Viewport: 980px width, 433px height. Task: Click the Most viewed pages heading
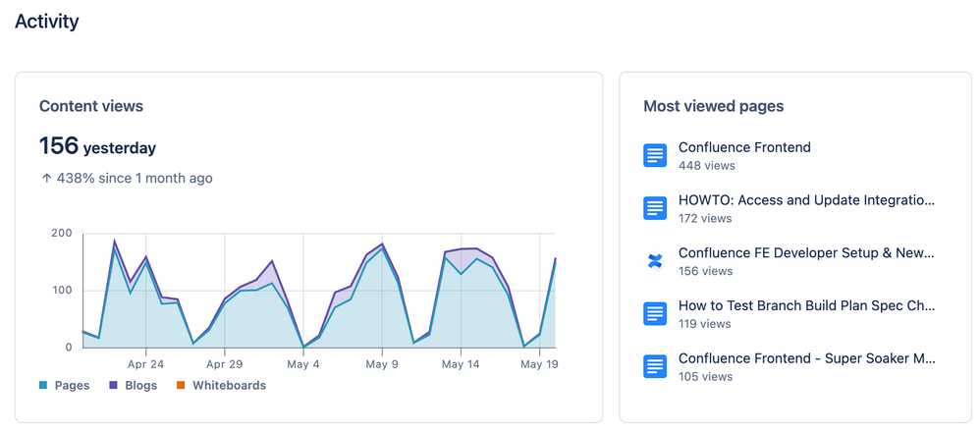[713, 106]
